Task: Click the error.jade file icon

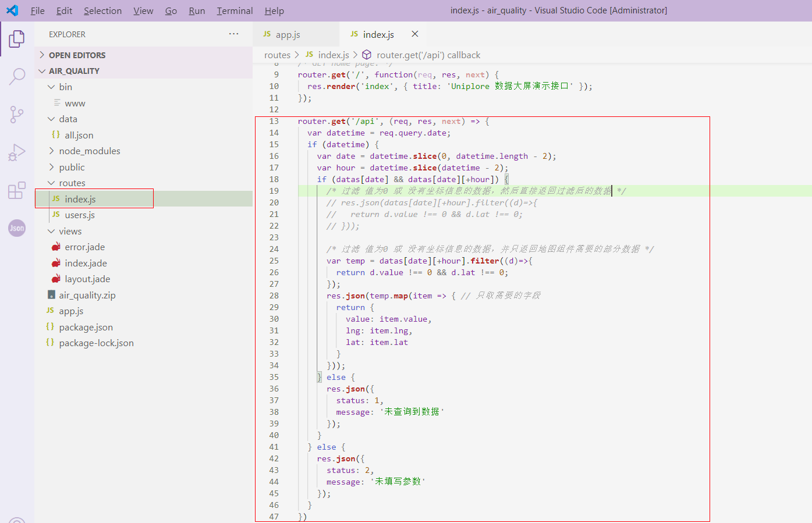Action: click(56, 247)
